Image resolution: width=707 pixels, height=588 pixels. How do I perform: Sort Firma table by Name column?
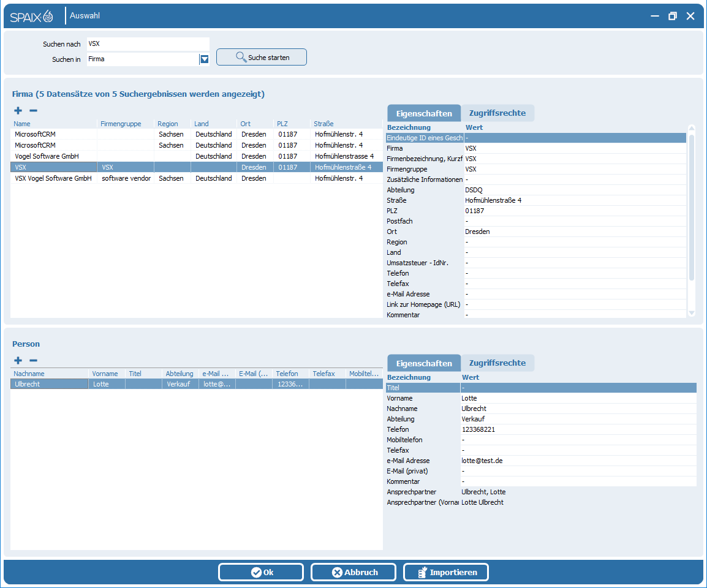[53, 124]
